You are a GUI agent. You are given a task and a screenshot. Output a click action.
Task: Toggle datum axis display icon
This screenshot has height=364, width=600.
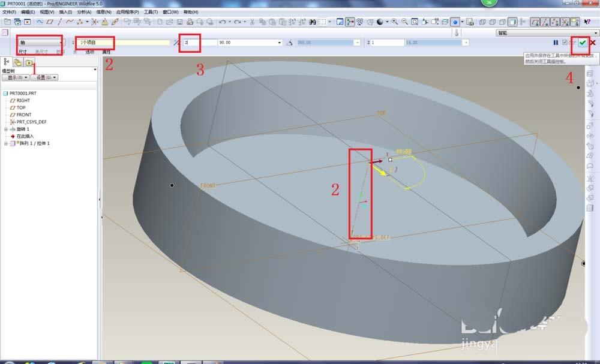pyautogui.click(x=544, y=22)
